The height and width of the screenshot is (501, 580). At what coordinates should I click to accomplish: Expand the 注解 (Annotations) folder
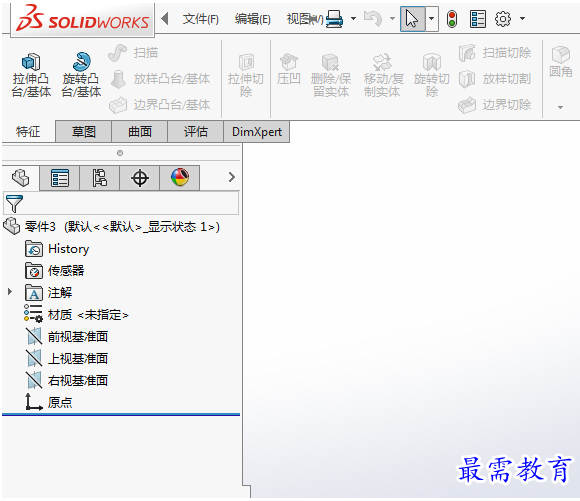coord(10,292)
